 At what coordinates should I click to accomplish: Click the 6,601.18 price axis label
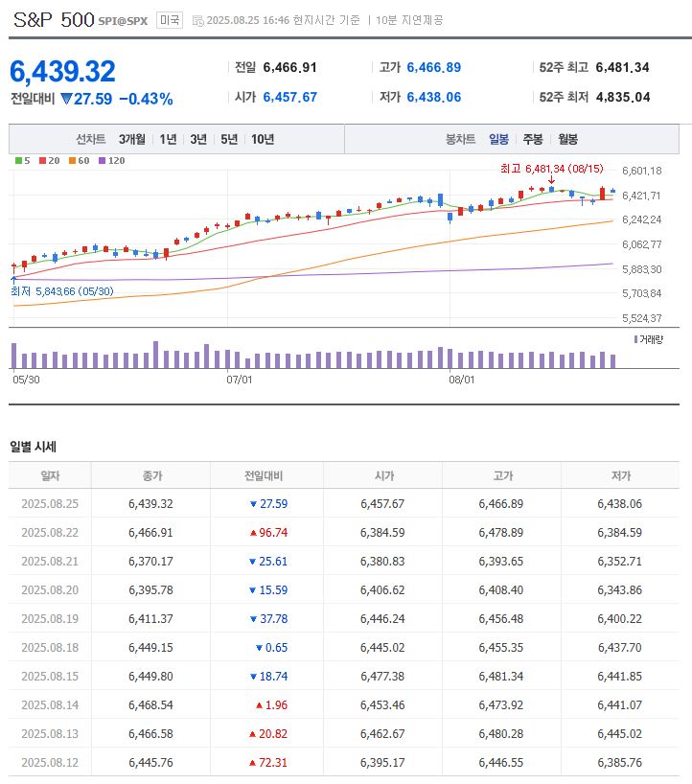[641, 171]
